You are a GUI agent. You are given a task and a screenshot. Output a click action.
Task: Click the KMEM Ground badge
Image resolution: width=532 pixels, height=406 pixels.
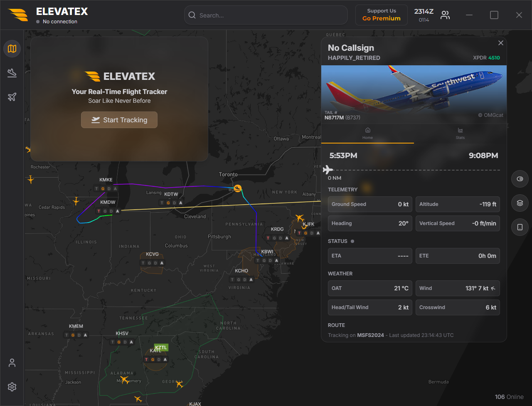click(x=73, y=335)
